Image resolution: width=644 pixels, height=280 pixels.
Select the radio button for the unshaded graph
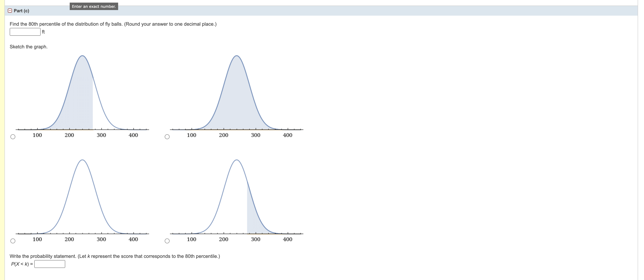(x=13, y=241)
